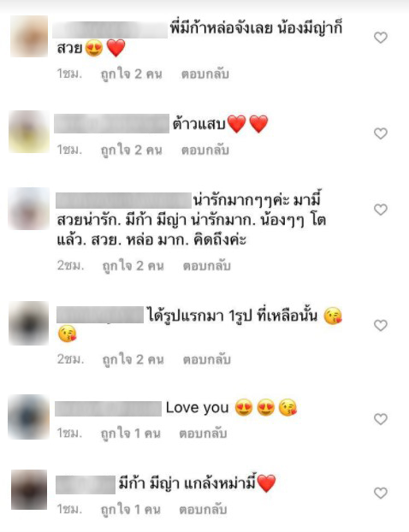Viewport: 409px width, 532px height.
Task: Reply to the 'Love you' comment
Action: 203,434
